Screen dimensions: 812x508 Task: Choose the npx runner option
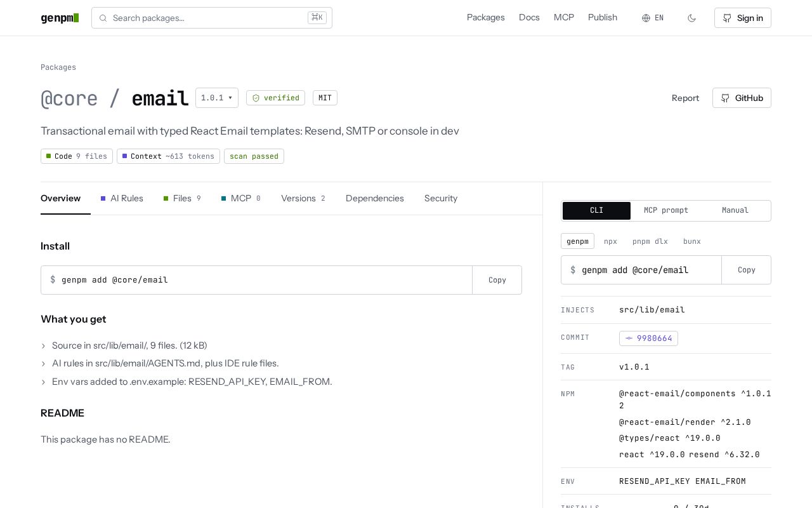[610, 241]
